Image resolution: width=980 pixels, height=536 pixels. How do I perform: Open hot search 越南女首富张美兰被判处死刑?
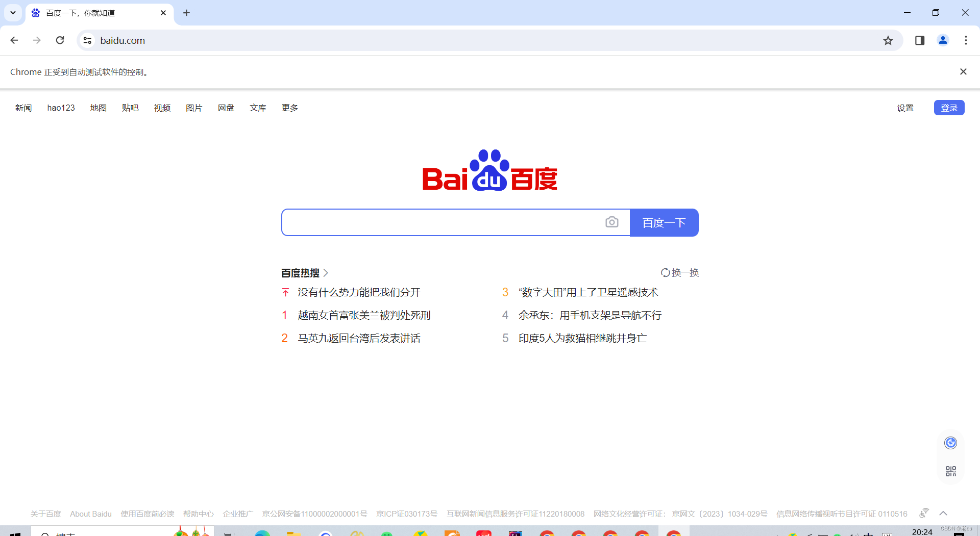(x=364, y=315)
